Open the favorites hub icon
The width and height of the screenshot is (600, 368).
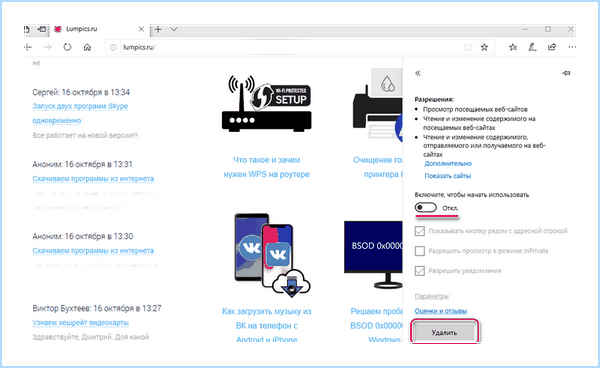[513, 47]
